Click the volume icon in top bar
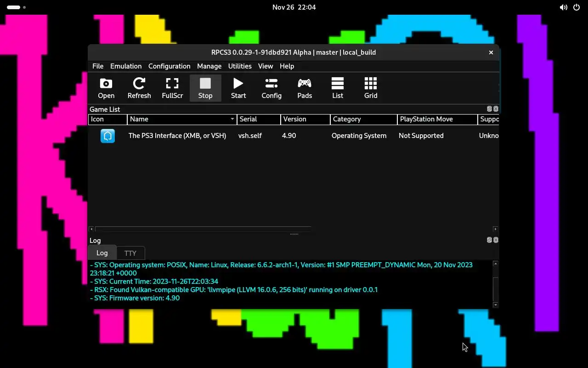 [x=564, y=7]
